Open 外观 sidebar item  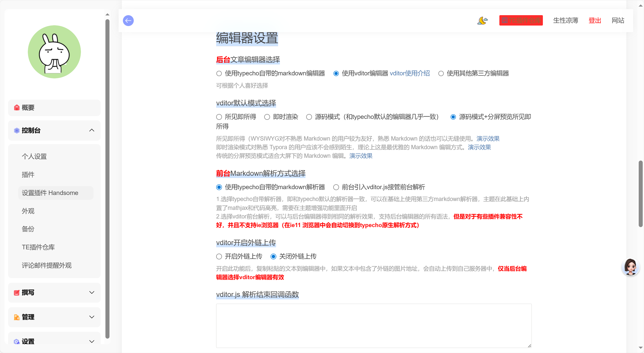point(28,211)
